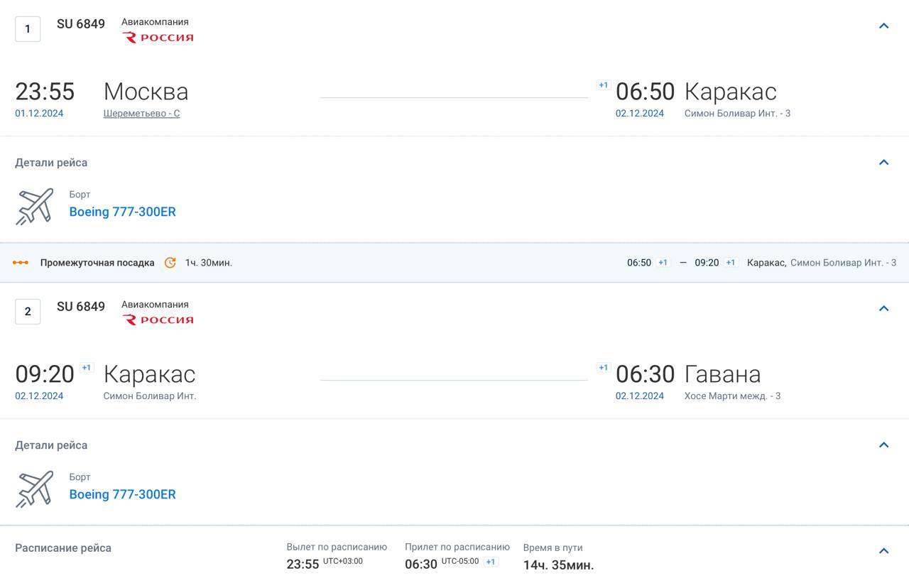Click the +1 badge beside 09:20 departure time
Viewport: 909px width, 588px height.
pos(87,368)
